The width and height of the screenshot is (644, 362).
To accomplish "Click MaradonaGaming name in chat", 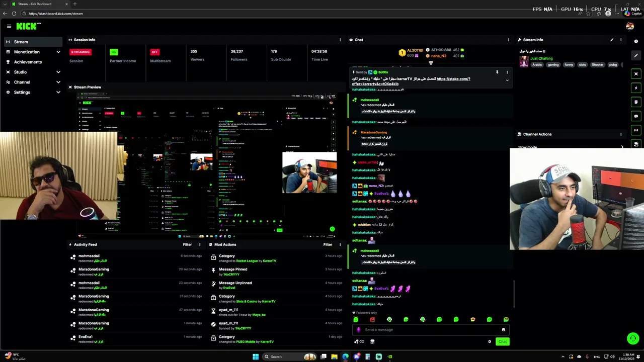I will pos(373,132).
